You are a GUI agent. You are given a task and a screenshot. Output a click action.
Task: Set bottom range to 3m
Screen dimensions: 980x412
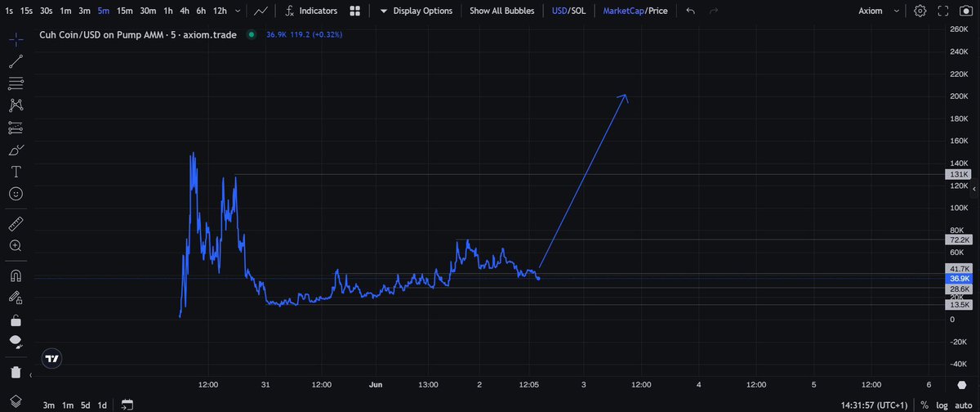click(x=49, y=405)
